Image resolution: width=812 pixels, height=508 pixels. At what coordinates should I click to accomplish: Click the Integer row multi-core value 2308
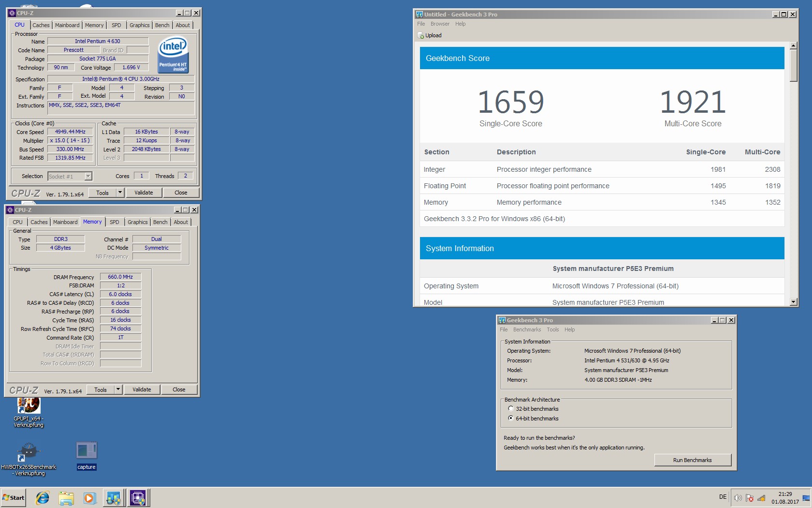[x=772, y=169]
